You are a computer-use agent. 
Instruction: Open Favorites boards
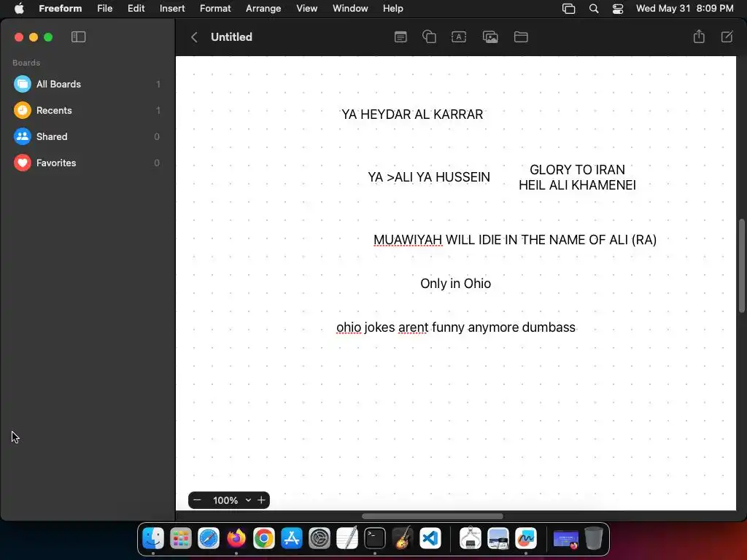(x=88, y=163)
